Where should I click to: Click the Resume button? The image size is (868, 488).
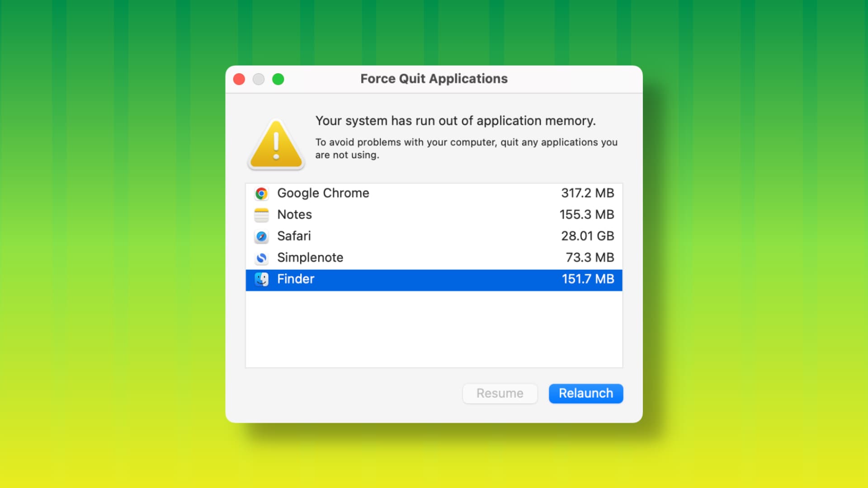[500, 394]
